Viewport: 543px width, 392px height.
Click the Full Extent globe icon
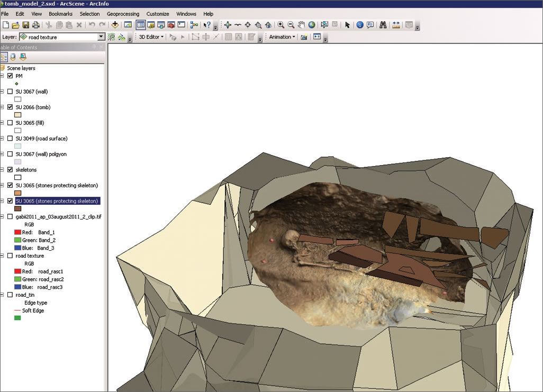pyautogui.click(x=312, y=25)
